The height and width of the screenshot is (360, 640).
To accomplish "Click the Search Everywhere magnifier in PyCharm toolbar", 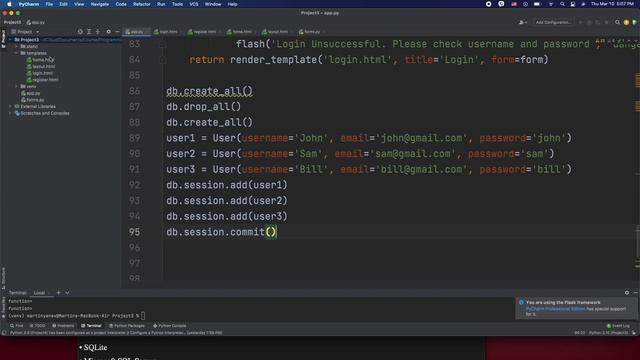I will [x=618, y=22].
